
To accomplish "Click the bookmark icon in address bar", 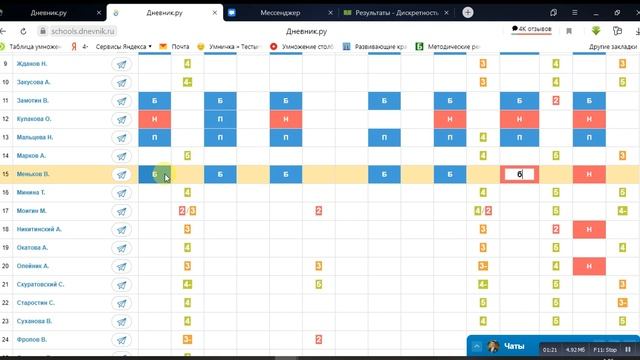I will pyautogui.click(x=569, y=31).
